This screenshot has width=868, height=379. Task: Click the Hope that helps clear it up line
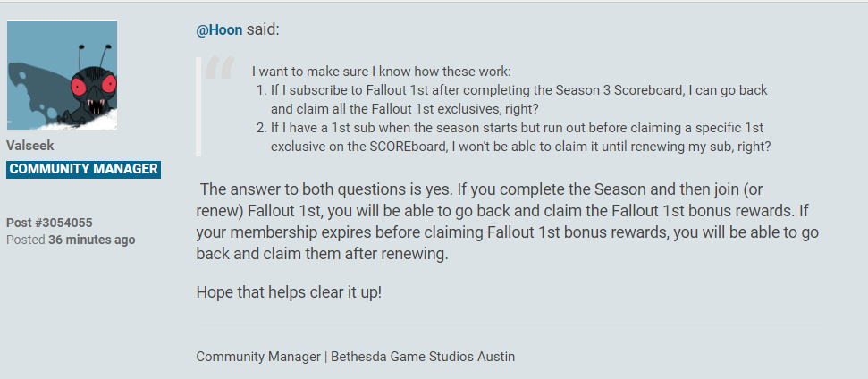tap(289, 292)
